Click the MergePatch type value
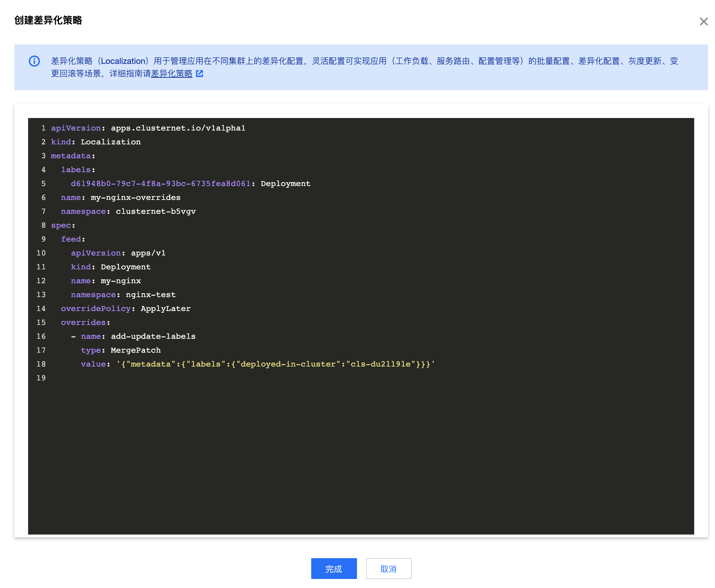The width and height of the screenshot is (715, 588). [x=136, y=350]
